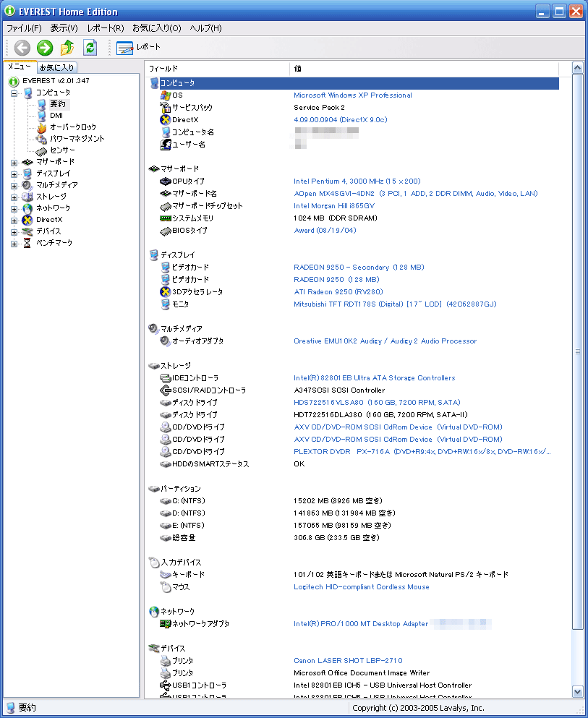The image size is (588, 718).
Task: Open the お気に入り(O) menu
Action: click(157, 28)
